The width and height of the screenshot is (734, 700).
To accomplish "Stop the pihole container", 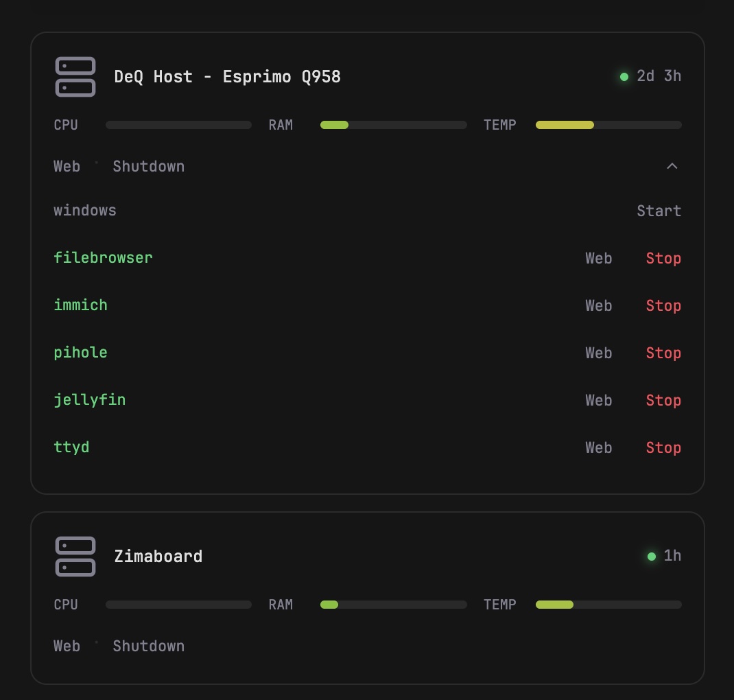I will pyautogui.click(x=663, y=353).
